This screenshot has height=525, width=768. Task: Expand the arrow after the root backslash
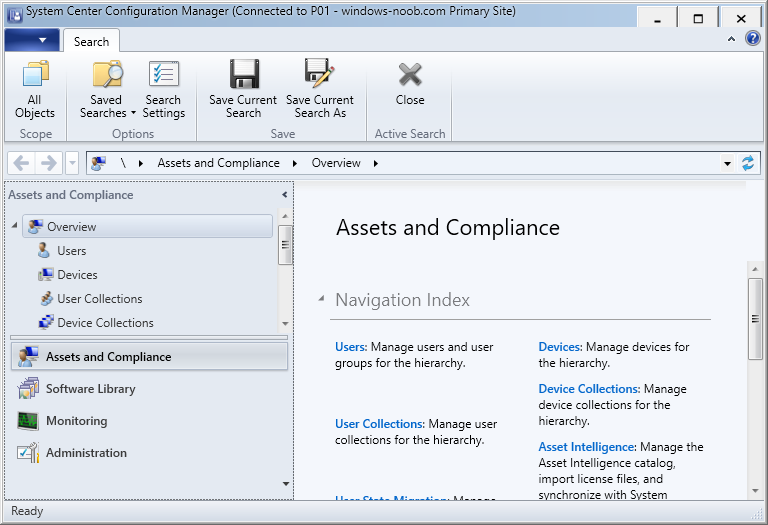(141, 164)
